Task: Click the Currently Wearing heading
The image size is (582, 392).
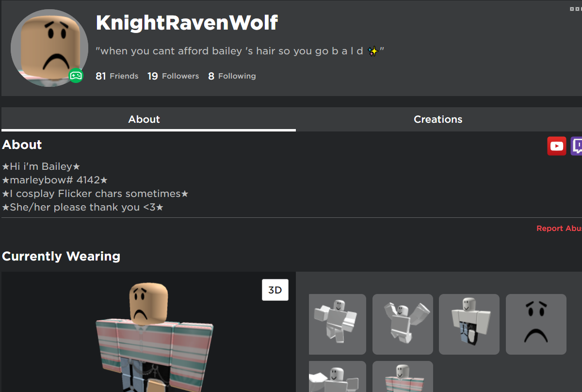Action: [61, 256]
